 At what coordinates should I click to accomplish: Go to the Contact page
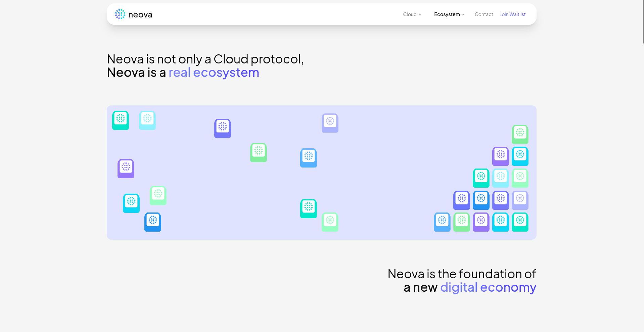coord(484,14)
